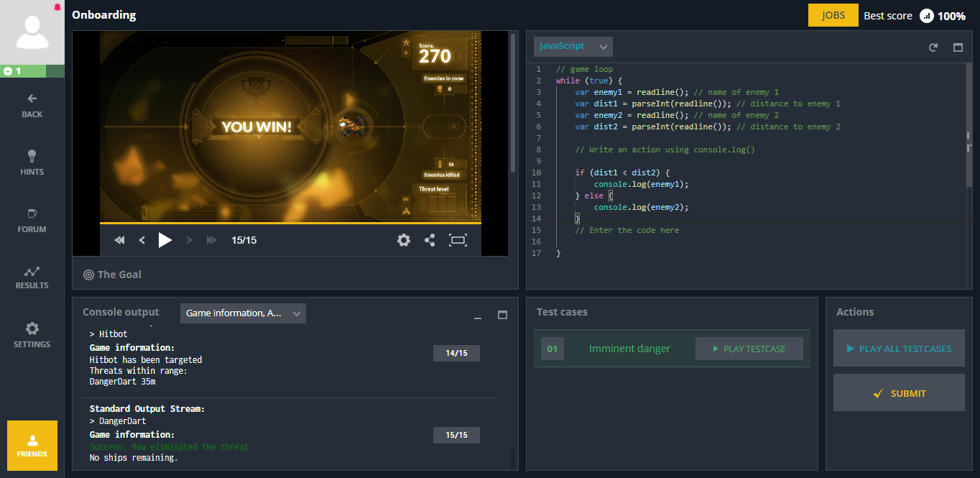Jump to the 14/15 frame marker in console
The height and width of the screenshot is (478, 980).
click(456, 353)
